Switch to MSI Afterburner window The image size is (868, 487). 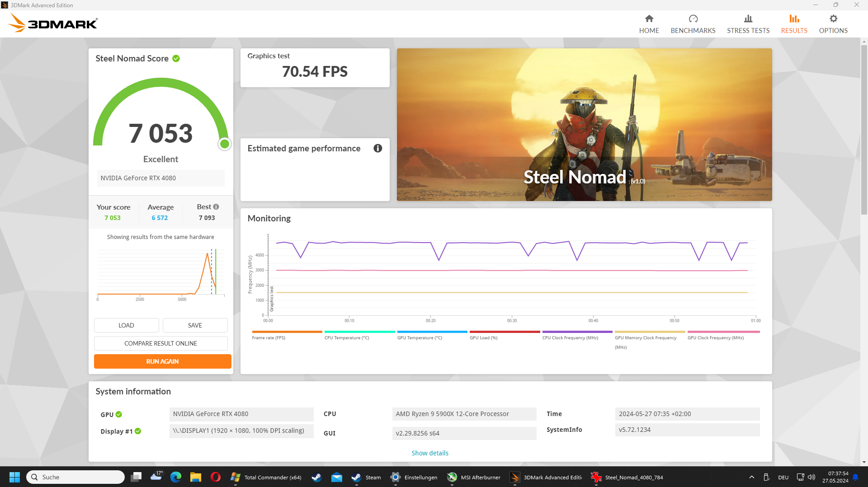474,477
